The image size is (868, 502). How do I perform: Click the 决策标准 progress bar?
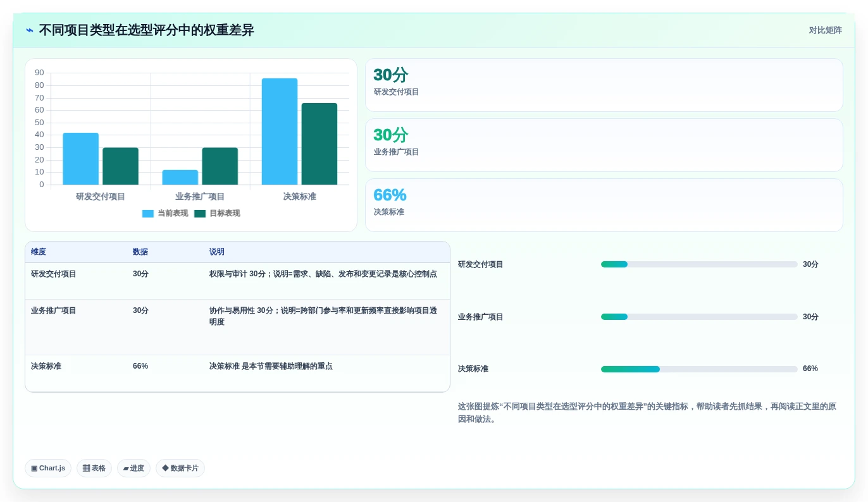[699, 369]
